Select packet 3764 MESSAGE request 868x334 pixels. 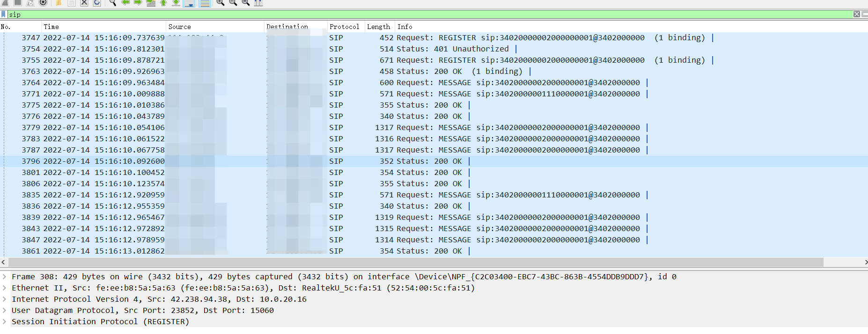coord(434,82)
